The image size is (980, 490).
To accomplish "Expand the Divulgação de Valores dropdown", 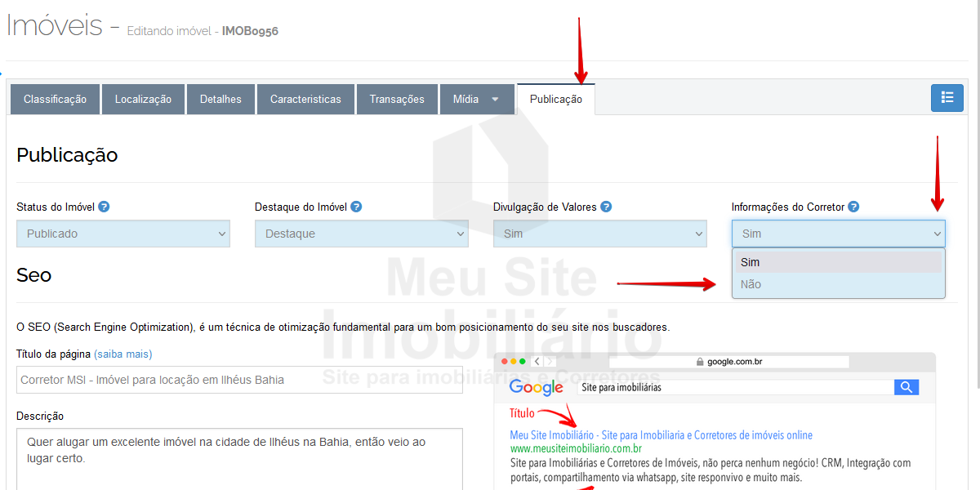I will point(599,234).
